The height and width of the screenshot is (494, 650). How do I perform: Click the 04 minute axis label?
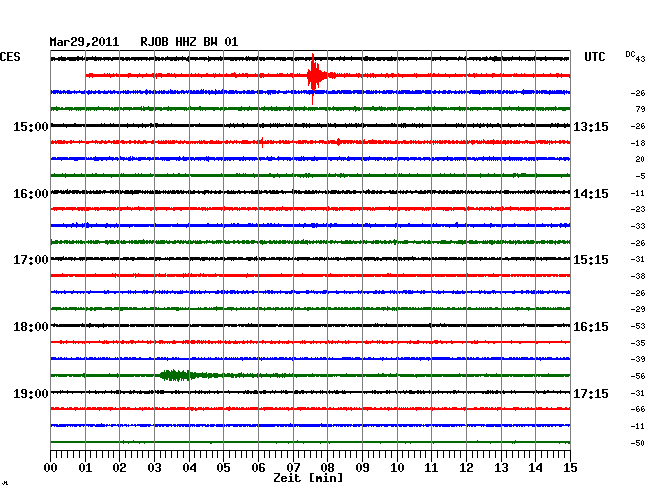(189, 468)
